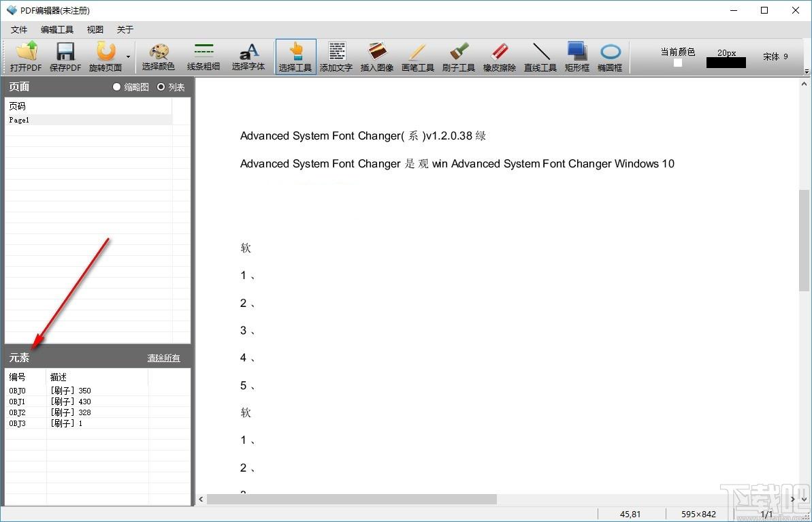
Task: Click the white 当前颜色 swatch
Action: pyautogui.click(x=677, y=63)
